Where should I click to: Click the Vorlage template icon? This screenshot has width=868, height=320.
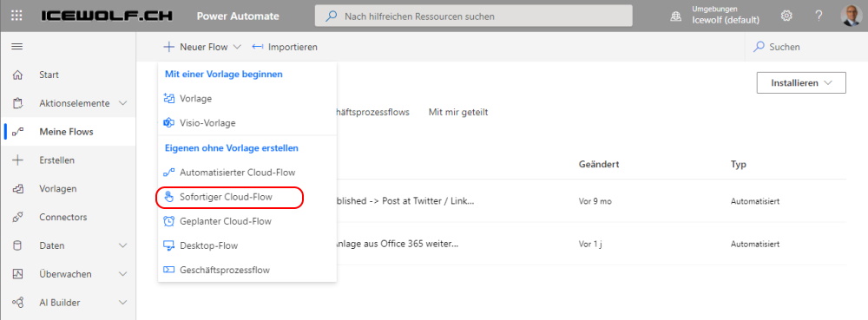(169, 98)
